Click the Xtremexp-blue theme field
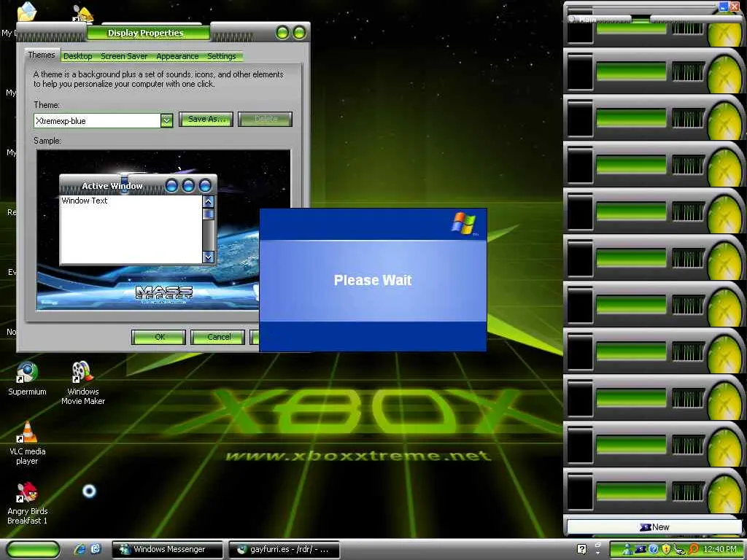Image resolution: width=747 pixels, height=560 pixels. (x=97, y=120)
